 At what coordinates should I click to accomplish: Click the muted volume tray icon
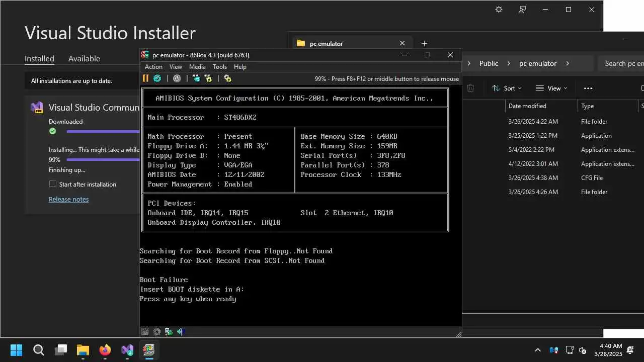point(583,350)
